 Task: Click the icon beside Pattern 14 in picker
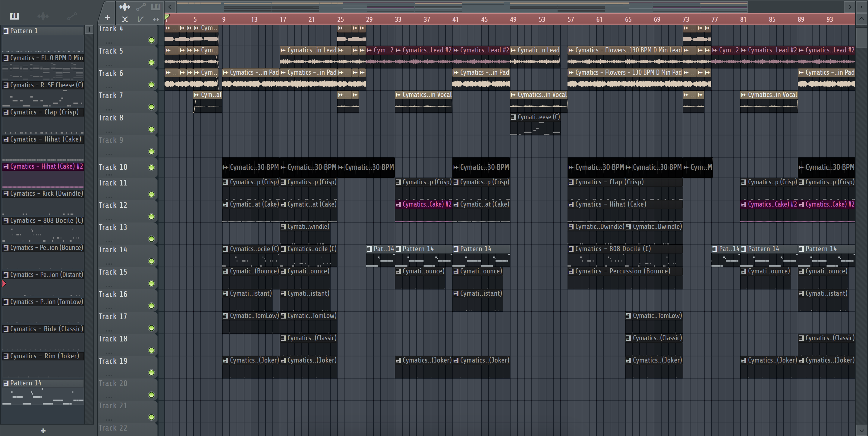pos(6,383)
